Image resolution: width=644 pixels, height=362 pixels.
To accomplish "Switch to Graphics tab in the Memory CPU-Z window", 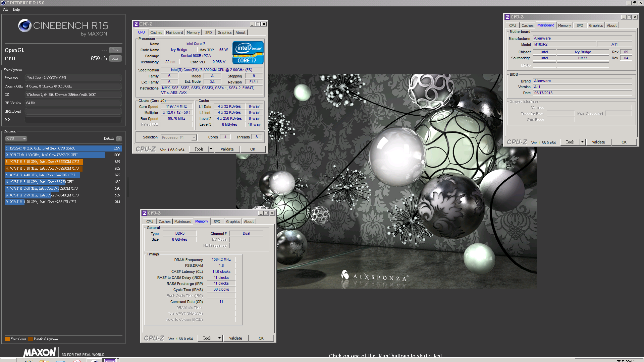I will coord(233,222).
